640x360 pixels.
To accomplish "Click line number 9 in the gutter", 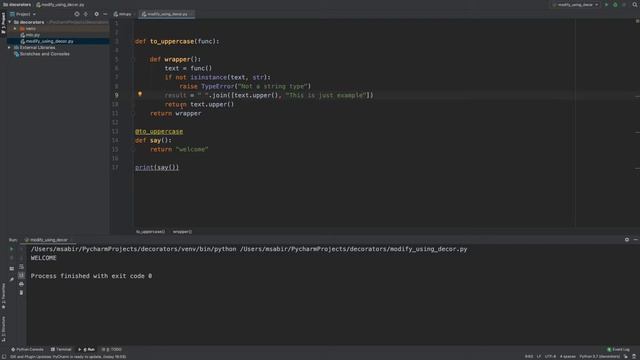I will click(116, 95).
